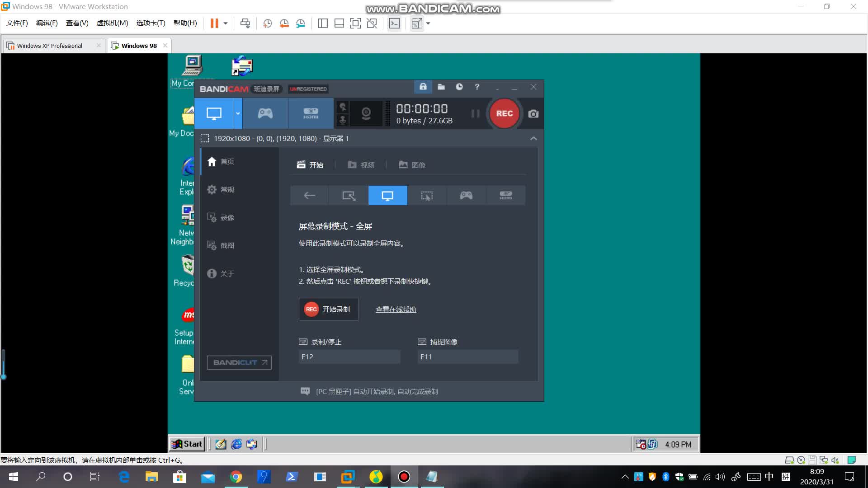Image resolution: width=868 pixels, height=488 pixels.
Task: Open Bandicam help question mark
Action: coord(477,87)
